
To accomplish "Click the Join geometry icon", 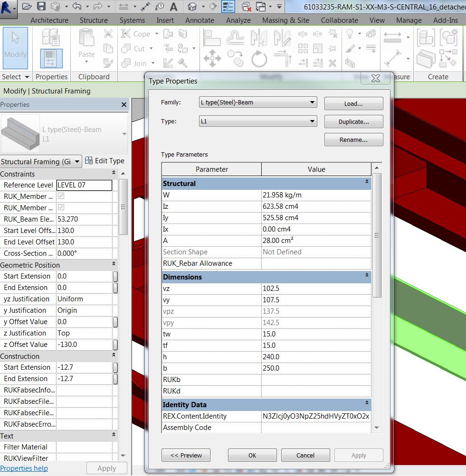I will coord(126,63).
